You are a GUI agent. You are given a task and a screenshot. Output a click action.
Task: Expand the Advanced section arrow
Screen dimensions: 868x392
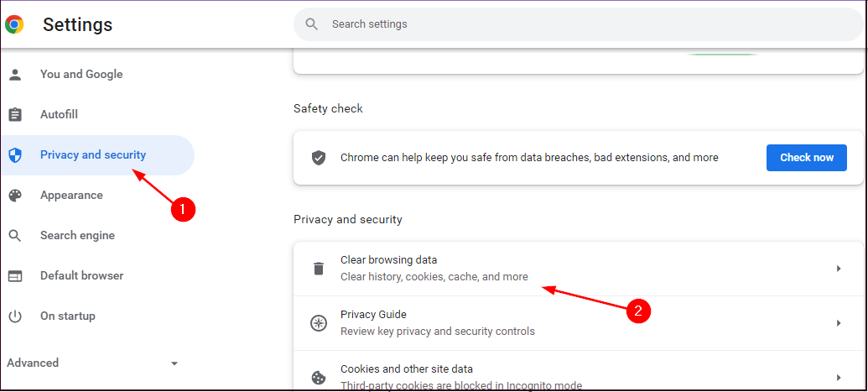click(x=174, y=363)
